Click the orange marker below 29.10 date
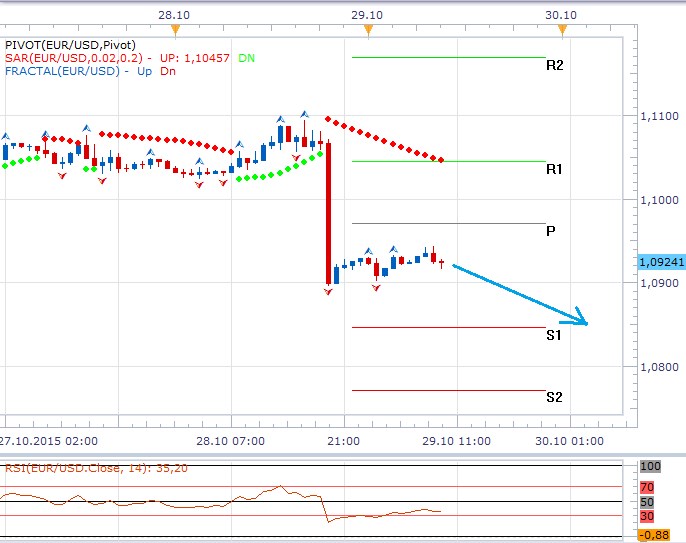 368,31
